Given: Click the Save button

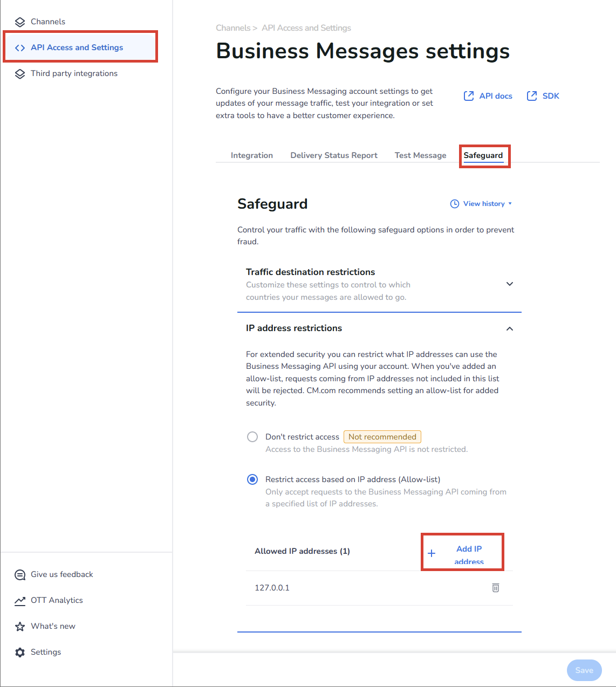Looking at the screenshot, I should [x=584, y=670].
